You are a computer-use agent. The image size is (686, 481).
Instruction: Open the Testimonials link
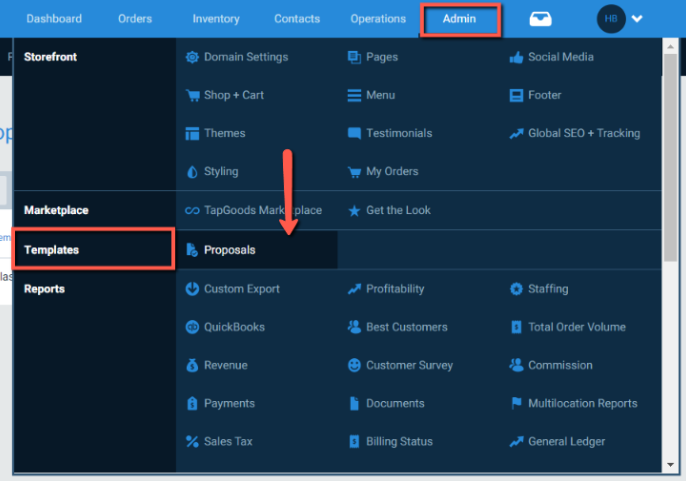point(399,133)
